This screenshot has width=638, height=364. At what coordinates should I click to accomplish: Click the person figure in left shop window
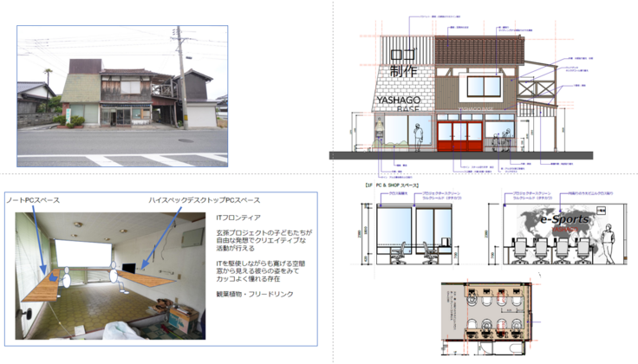pos(417,136)
